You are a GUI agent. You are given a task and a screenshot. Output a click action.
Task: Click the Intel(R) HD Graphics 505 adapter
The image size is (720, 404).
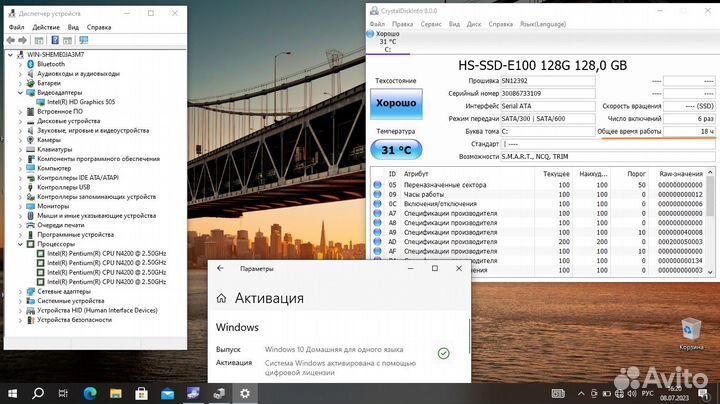click(x=81, y=102)
